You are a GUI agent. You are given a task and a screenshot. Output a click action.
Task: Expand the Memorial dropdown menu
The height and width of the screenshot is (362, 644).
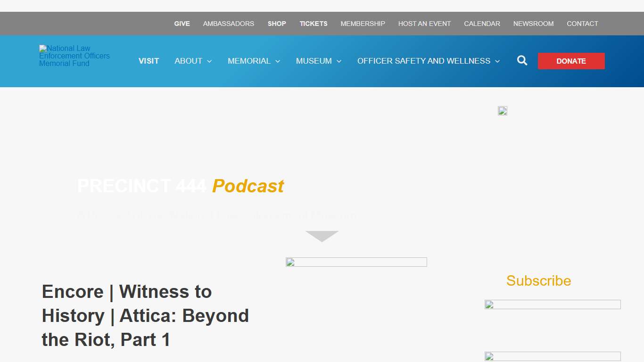(x=254, y=61)
